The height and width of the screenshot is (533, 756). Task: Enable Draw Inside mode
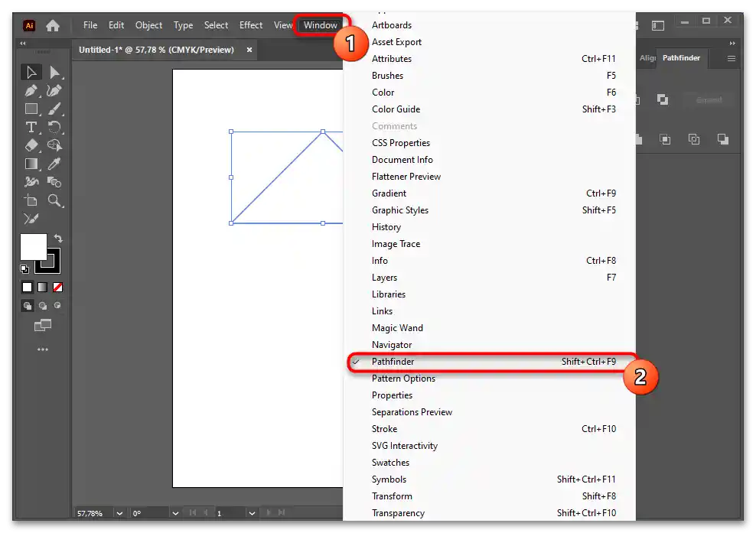pyautogui.click(x=57, y=306)
